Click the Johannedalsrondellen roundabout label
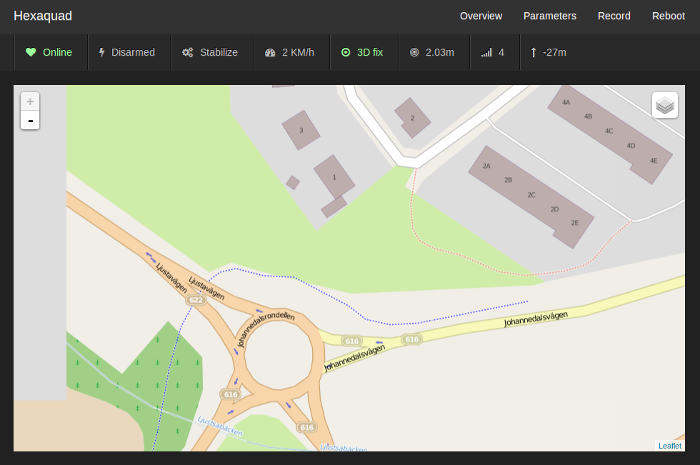Image resolution: width=700 pixels, height=465 pixels. pos(266,328)
